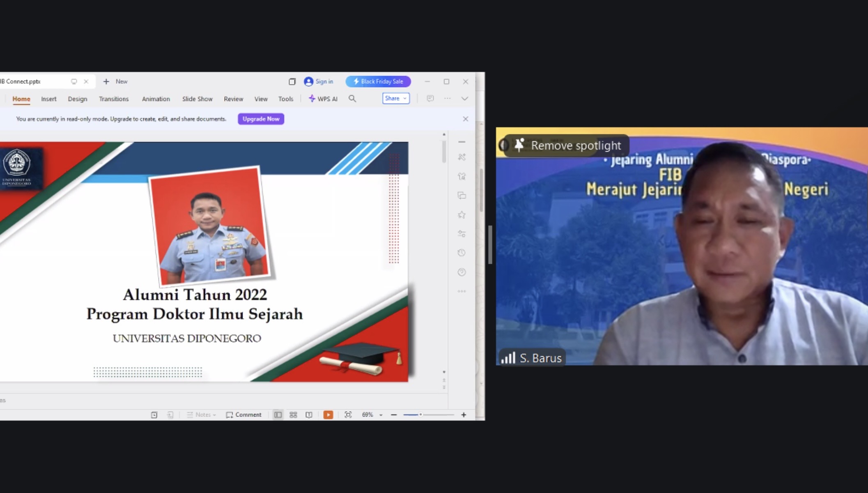Open the Slide Show tab
This screenshot has width=868, height=493.
click(197, 99)
